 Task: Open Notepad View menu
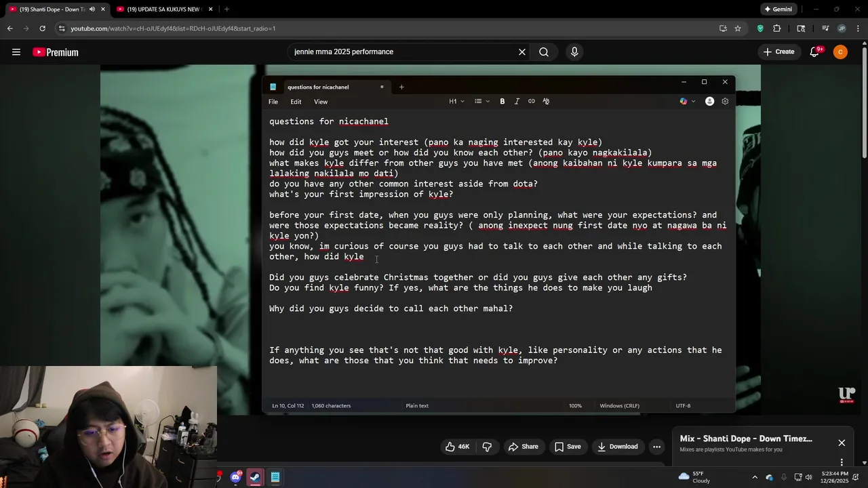coord(321,102)
